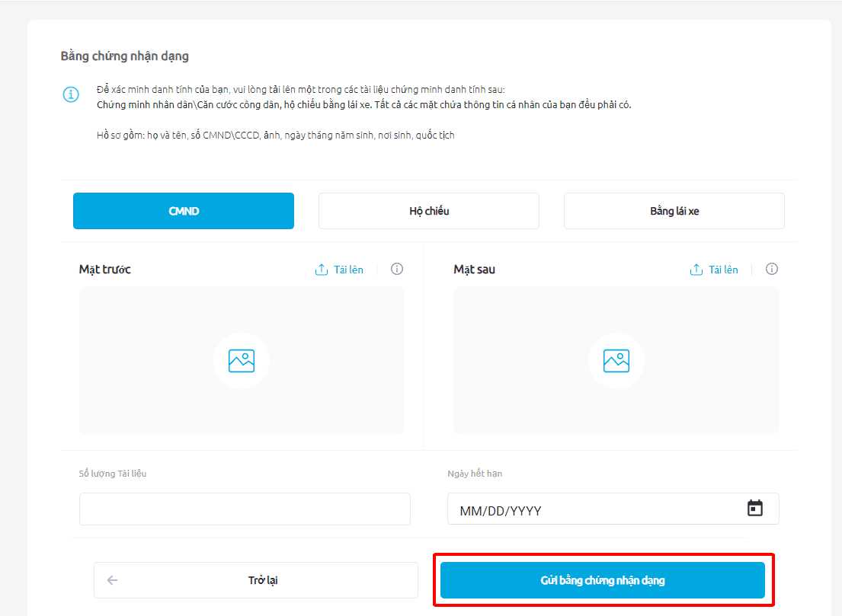Click the blue info icon beside the instructions
Image resolution: width=842 pixels, height=616 pixels.
(x=71, y=94)
